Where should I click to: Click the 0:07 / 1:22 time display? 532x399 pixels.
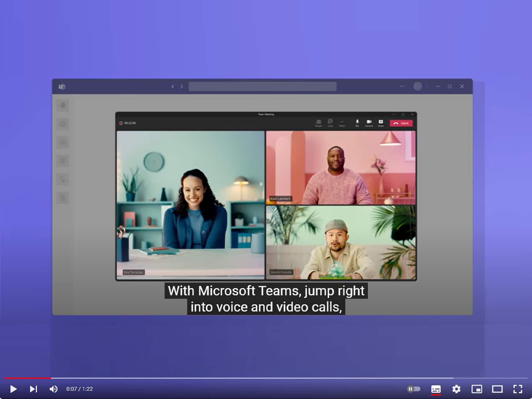[79, 389]
